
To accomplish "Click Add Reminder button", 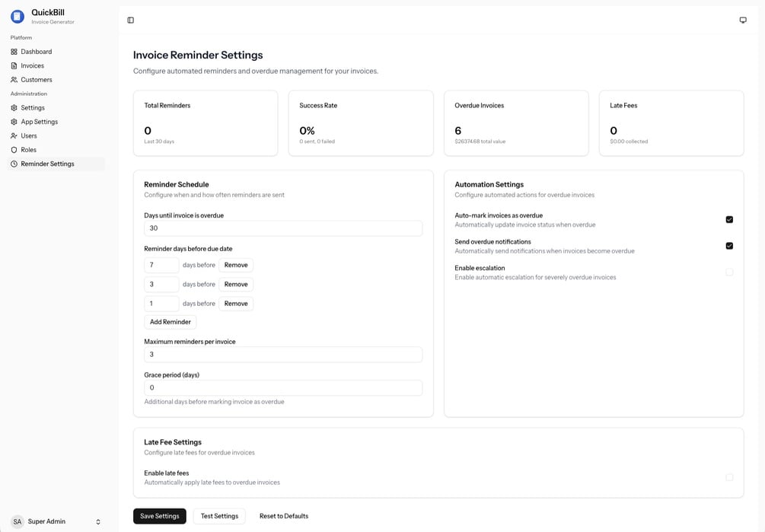I will point(171,322).
